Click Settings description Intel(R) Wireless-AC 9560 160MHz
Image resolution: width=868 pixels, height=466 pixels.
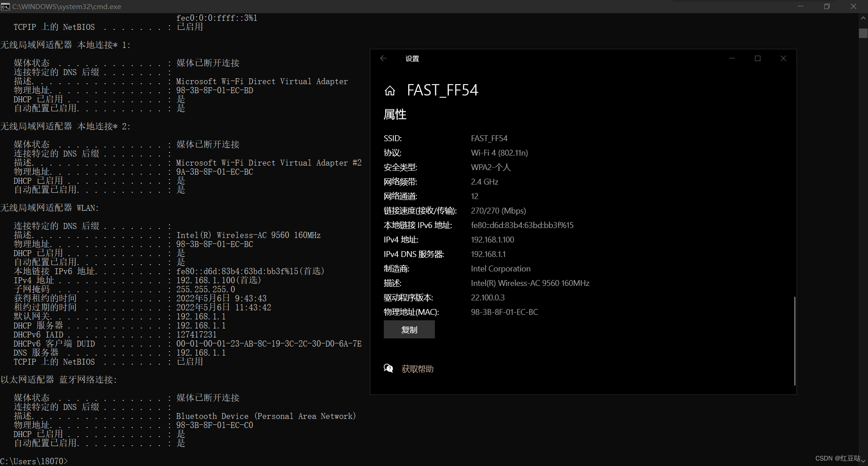click(x=530, y=283)
